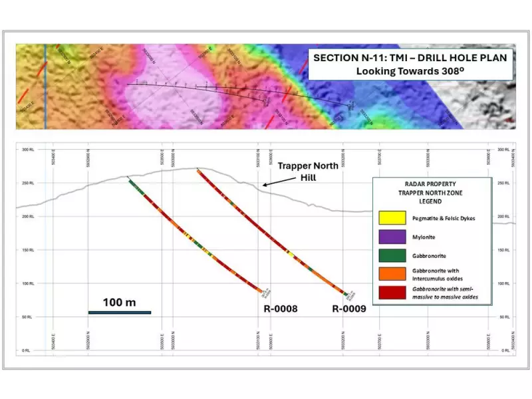Select the red massive oxides legend swatch
The height and width of the screenshot is (399, 532).
(392, 293)
